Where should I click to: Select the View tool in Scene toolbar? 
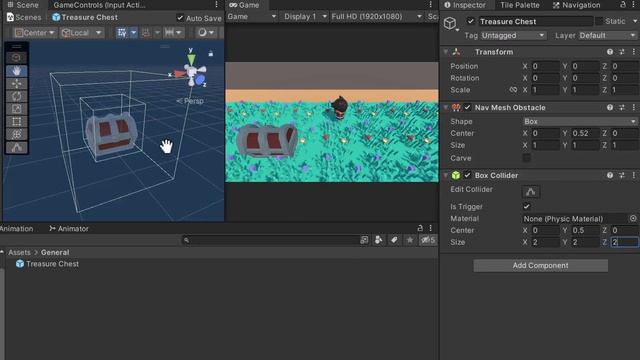pyautogui.click(x=16, y=58)
